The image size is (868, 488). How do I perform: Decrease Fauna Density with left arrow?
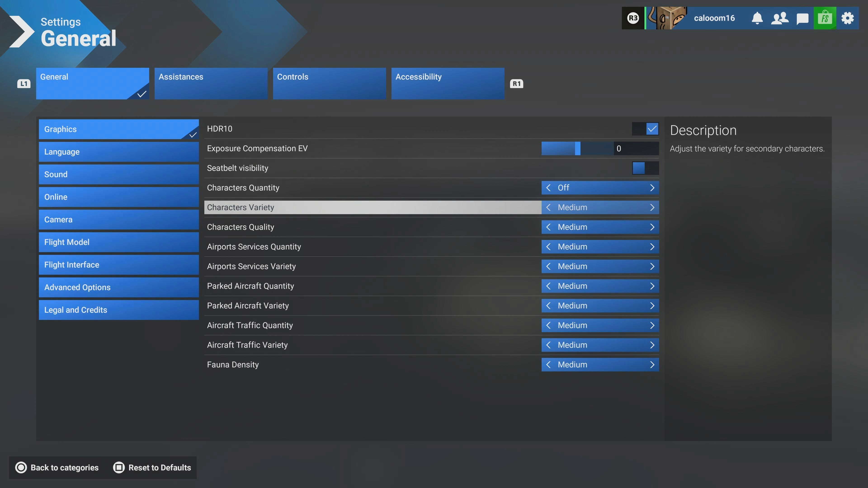[549, 364]
